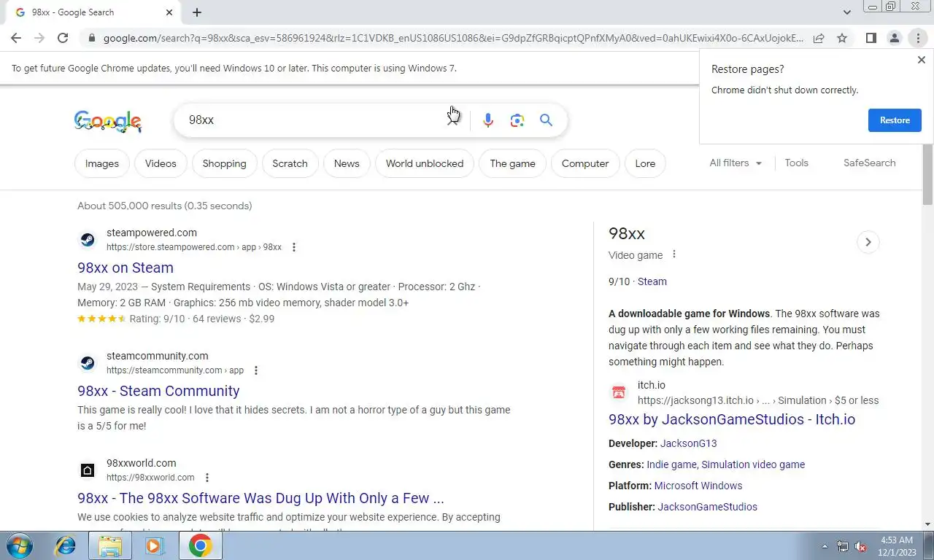The image size is (934, 560).
Task: Select the Lore filter chip
Action: tap(645, 163)
